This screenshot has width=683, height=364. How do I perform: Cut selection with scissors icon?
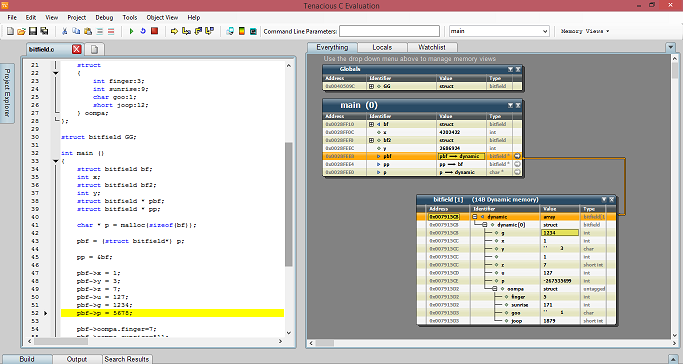64,31
